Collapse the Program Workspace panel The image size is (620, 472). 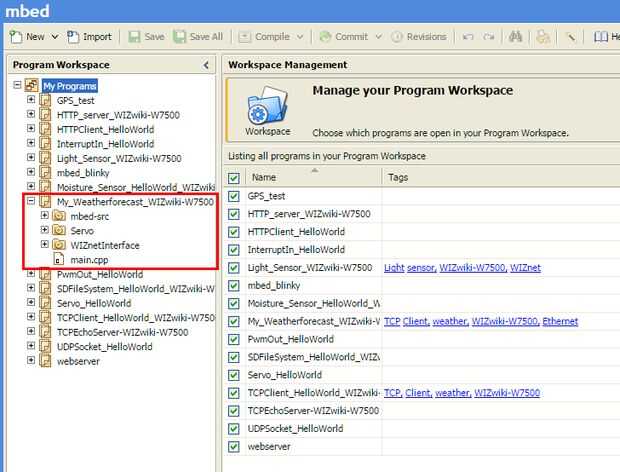[206, 65]
